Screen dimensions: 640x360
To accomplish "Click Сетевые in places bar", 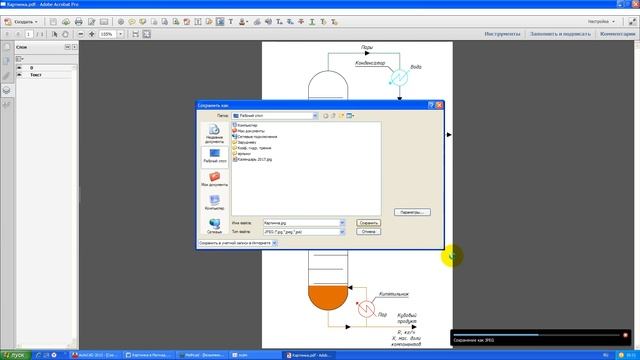I will coord(214,226).
